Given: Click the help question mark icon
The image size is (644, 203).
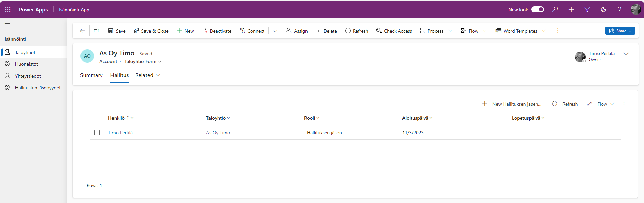Looking at the screenshot, I should tap(619, 9).
